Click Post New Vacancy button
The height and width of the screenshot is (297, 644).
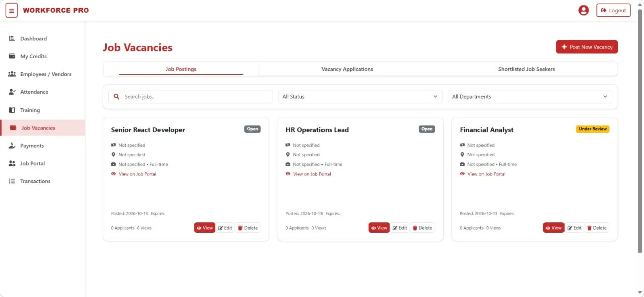587,47
